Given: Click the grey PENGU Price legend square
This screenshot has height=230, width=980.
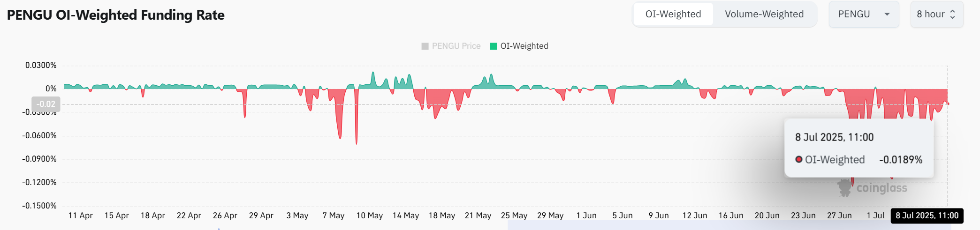Looking at the screenshot, I should 425,46.
